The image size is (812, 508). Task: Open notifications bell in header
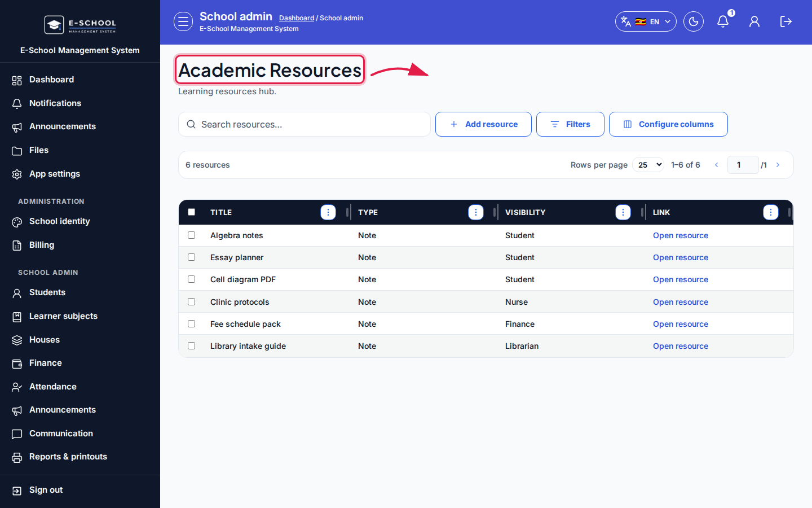(x=723, y=21)
